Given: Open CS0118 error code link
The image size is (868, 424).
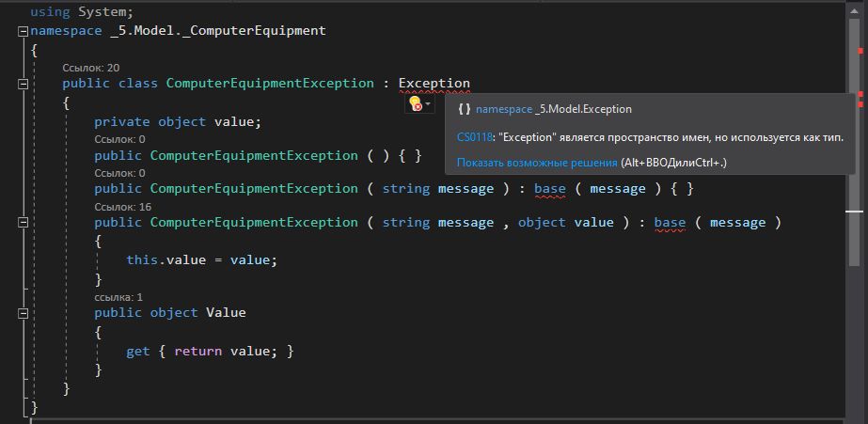Looking at the screenshot, I should click(x=474, y=137).
